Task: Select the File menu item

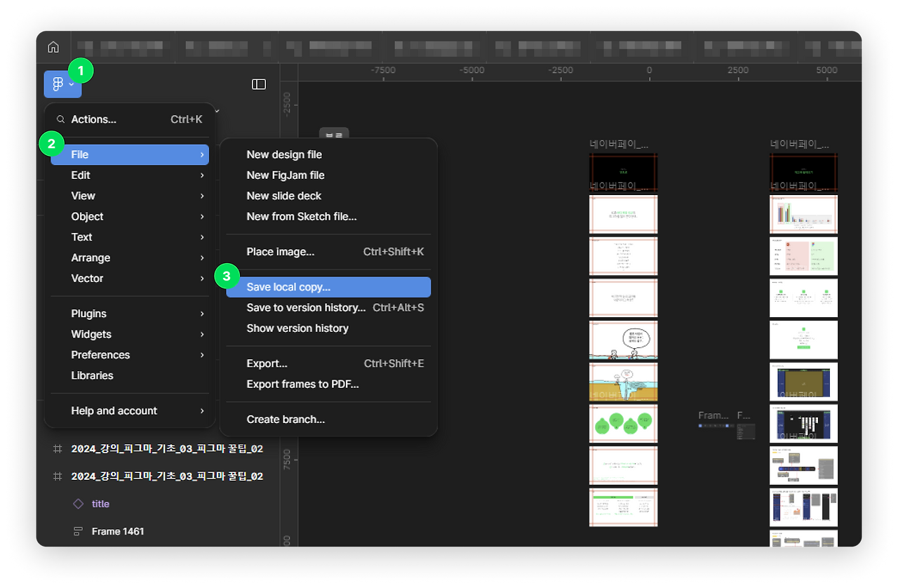Action: pos(130,154)
